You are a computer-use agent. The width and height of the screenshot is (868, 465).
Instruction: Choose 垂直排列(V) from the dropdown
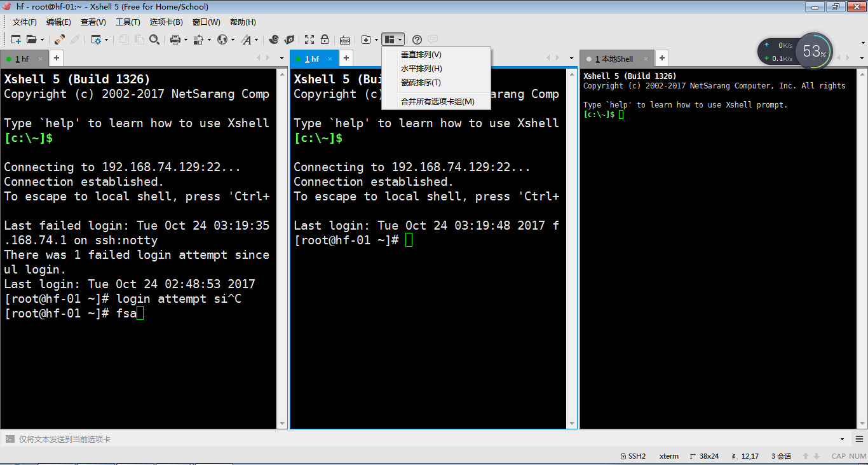436,55
